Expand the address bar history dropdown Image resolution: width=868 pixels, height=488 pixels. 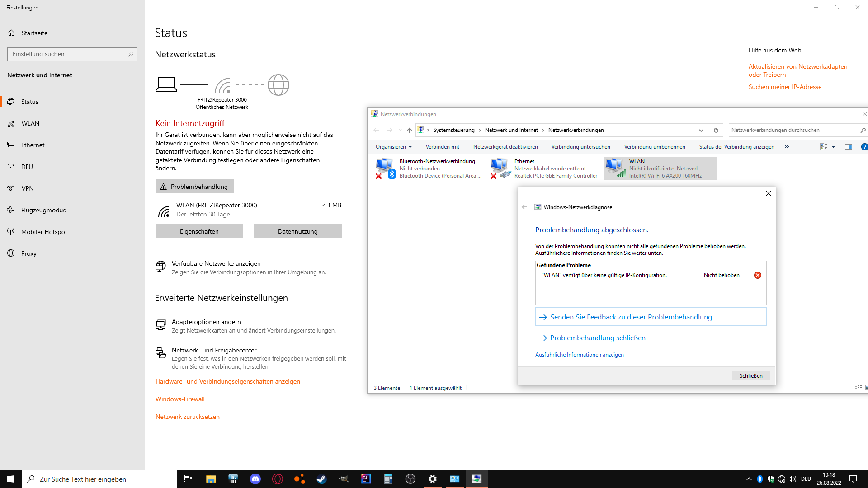(x=701, y=130)
